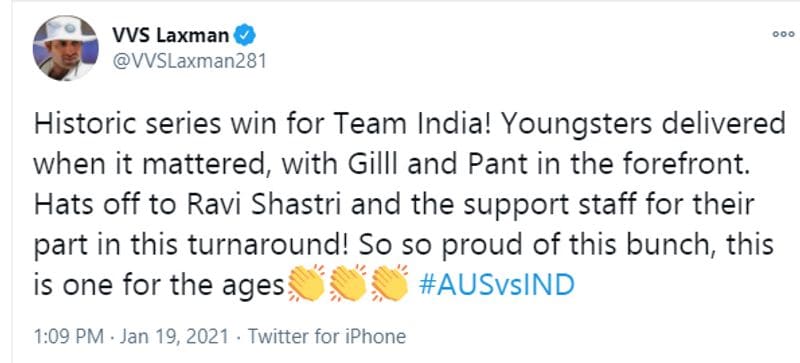
Task: Click the first clapping hands emoji
Action: [306, 283]
